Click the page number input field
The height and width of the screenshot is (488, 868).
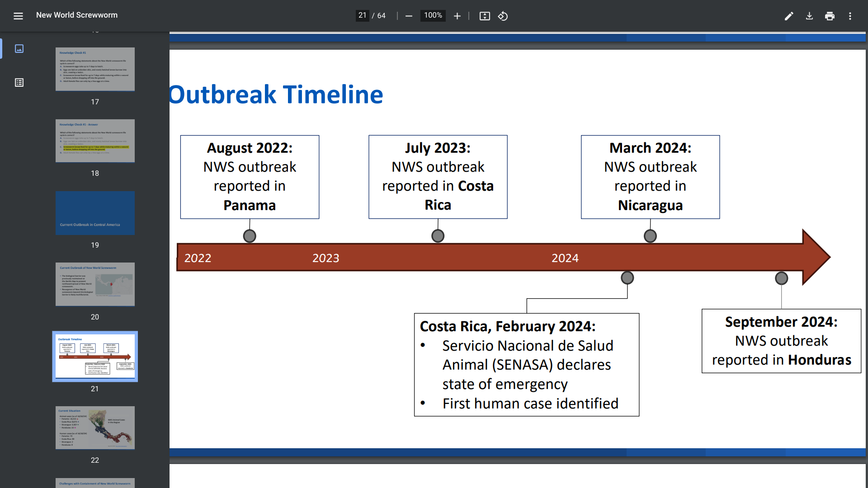pos(362,15)
